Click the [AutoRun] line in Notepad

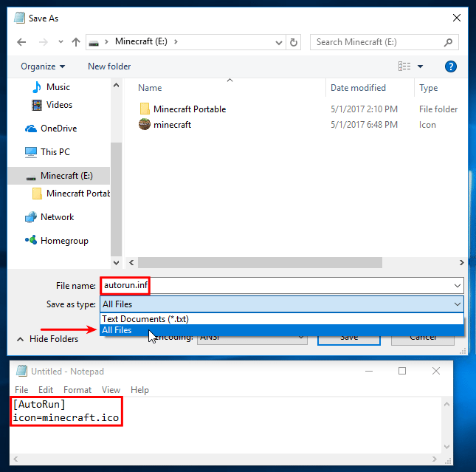pos(39,404)
